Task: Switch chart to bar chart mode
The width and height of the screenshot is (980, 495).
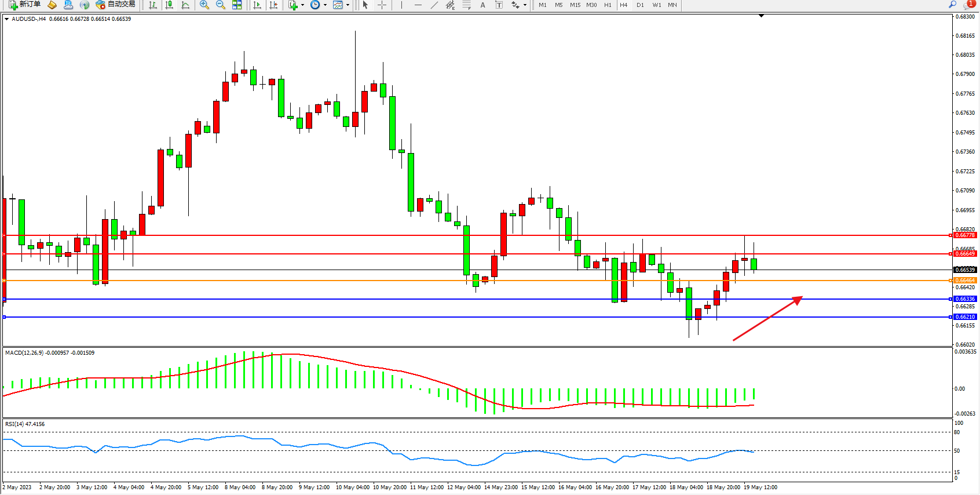Action: (x=152, y=5)
